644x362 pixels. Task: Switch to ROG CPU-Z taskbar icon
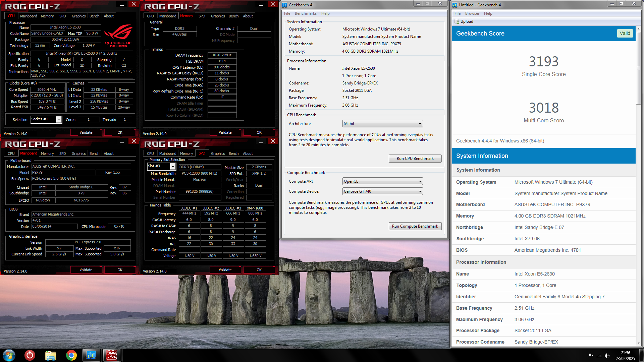pyautogui.click(x=112, y=355)
